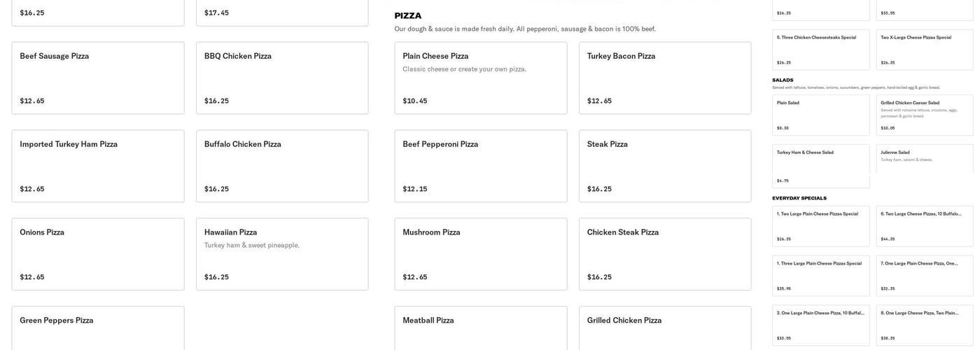Open the Meatball Pizza item
This screenshot has height=350, width=980.
click(x=480, y=328)
